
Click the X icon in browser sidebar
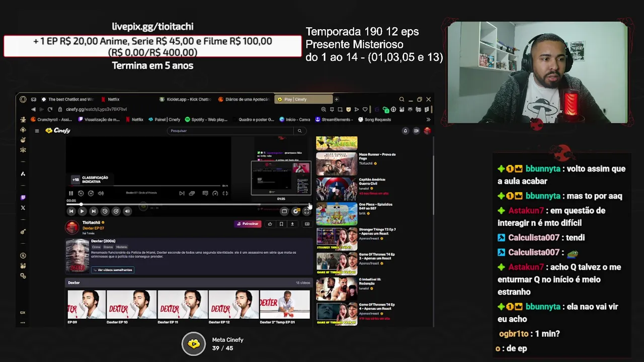(23, 208)
